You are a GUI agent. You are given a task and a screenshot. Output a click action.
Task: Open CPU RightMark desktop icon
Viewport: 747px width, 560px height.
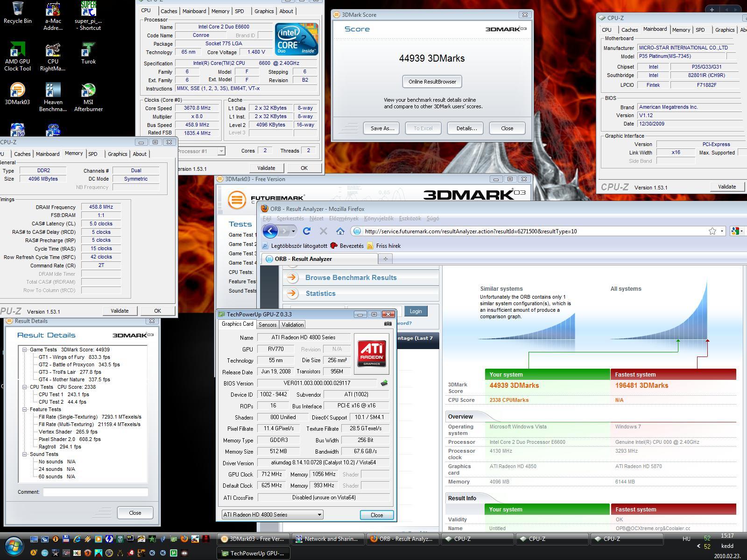tap(53, 57)
